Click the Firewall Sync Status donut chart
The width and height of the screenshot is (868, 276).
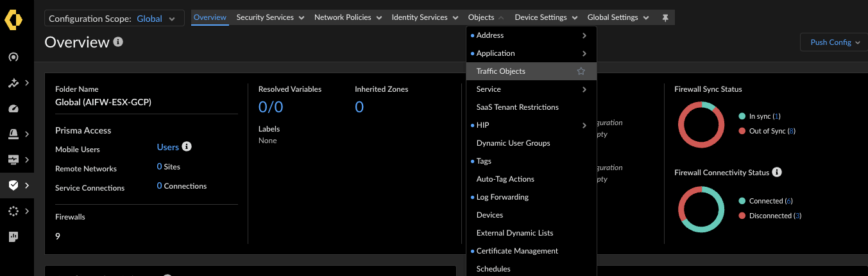click(701, 125)
